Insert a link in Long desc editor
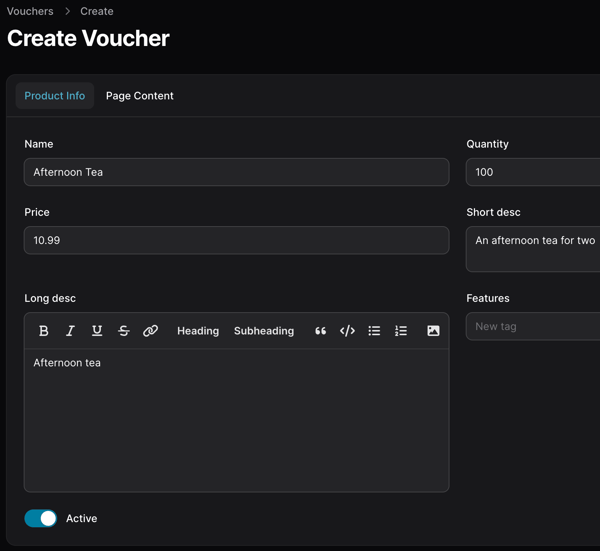The width and height of the screenshot is (600, 551). (150, 331)
